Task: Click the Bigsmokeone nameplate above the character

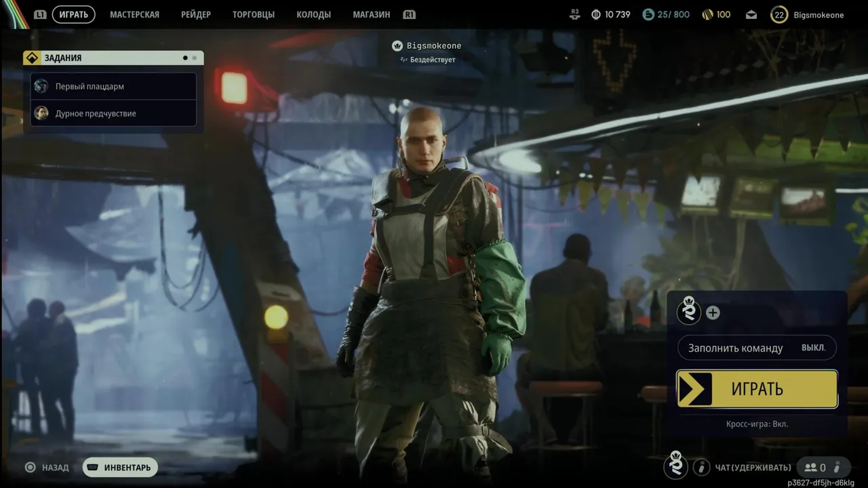Action: coord(434,46)
